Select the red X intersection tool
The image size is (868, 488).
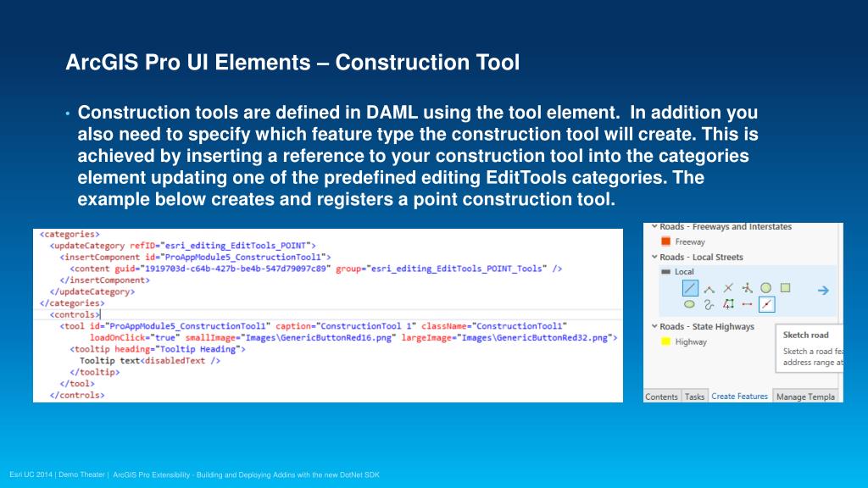pyautogui.click(x=728, y=288)
